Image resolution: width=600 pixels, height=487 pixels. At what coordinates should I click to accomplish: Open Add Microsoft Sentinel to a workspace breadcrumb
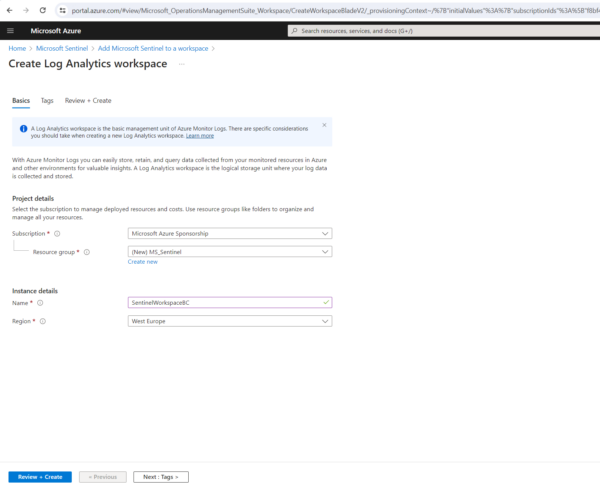(x=153, y=48)
